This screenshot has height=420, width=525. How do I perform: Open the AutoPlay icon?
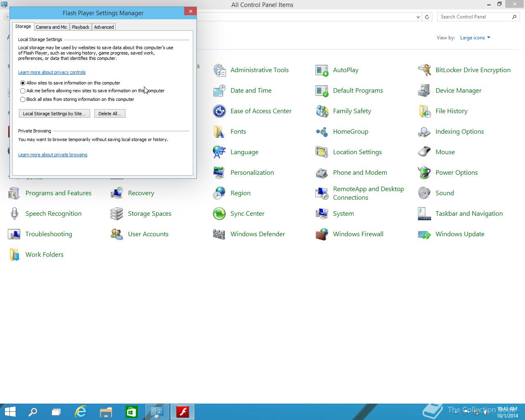(322, 70)
